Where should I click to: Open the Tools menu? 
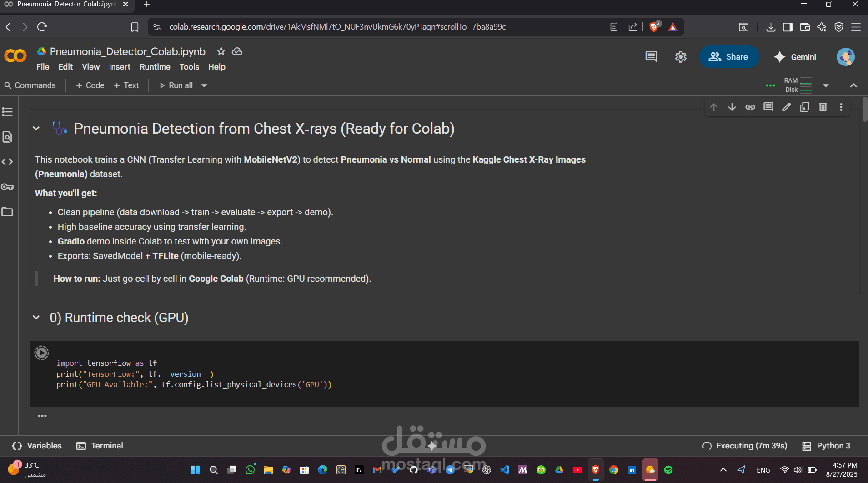pyautogui.click(x=189, y=67)
